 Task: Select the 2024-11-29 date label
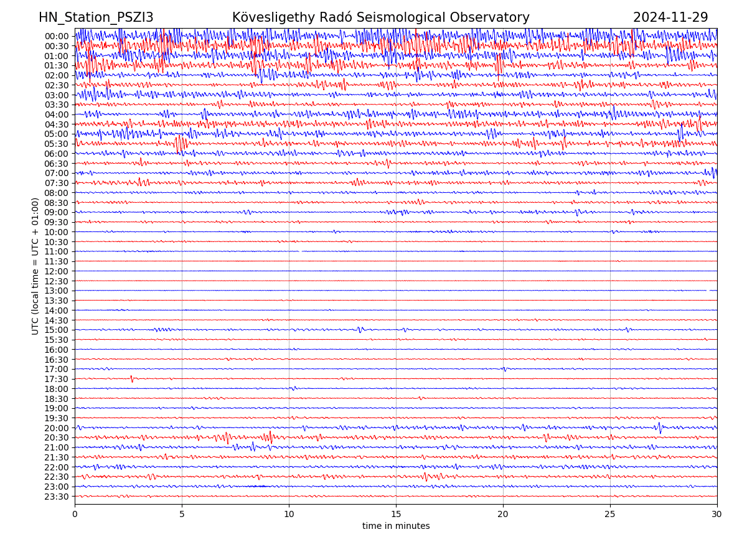[670, 17]
